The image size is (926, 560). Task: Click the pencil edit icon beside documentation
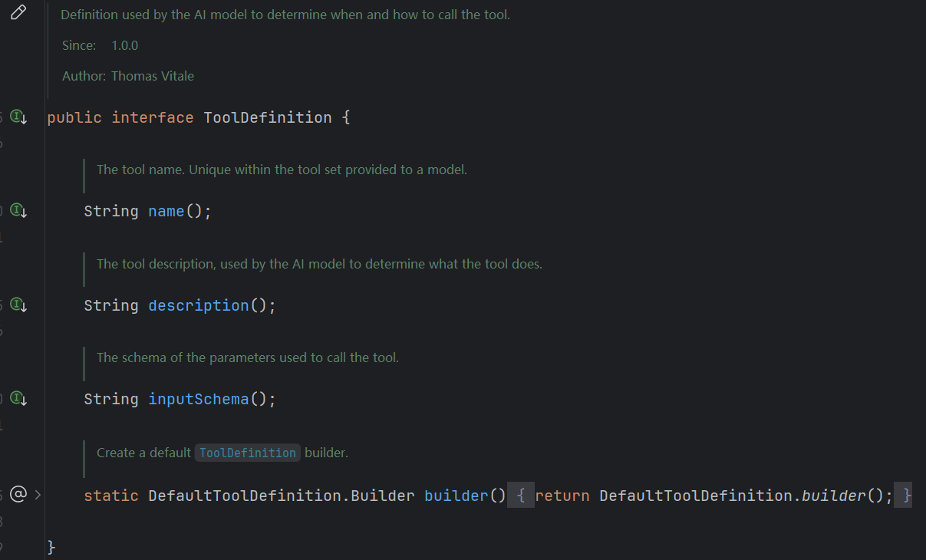coord(18,12)
